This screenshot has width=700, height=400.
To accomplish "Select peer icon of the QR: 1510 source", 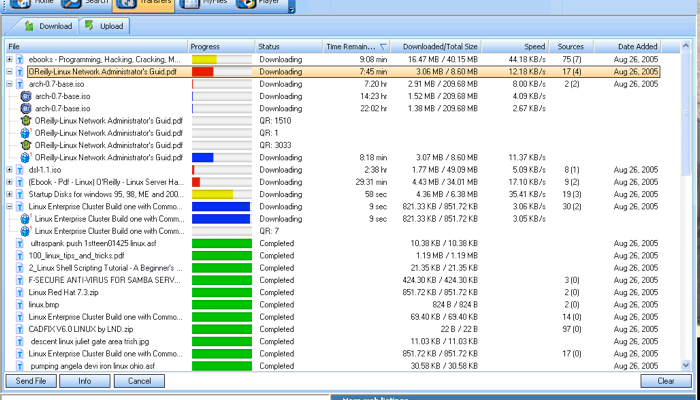I will click(x=25, y=121).
